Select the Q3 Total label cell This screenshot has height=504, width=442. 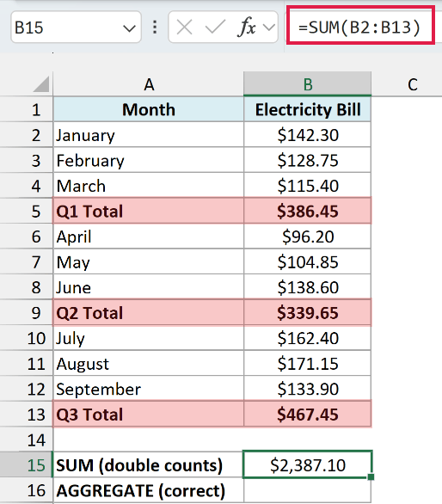149,415
